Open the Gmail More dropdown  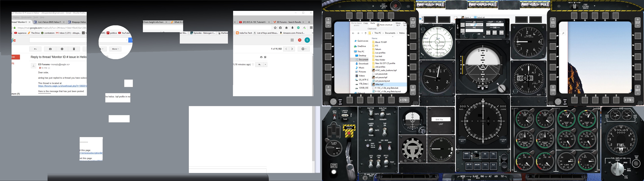[116, 49]
